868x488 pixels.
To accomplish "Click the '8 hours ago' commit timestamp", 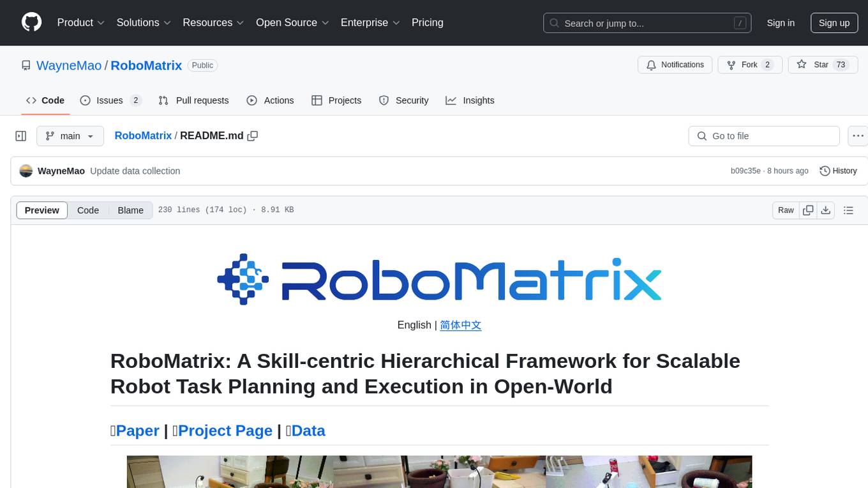I will point(787,171).
